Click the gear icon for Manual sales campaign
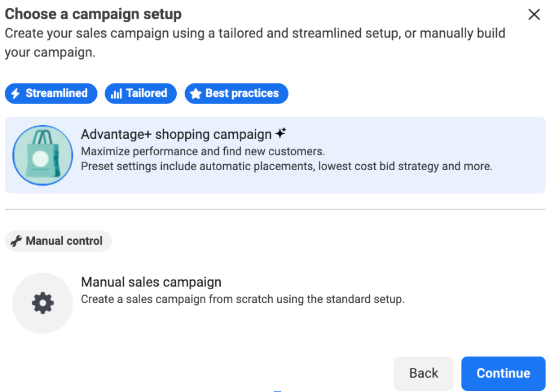The height and width of the screenshot is (392, 551). pos(42,303)
